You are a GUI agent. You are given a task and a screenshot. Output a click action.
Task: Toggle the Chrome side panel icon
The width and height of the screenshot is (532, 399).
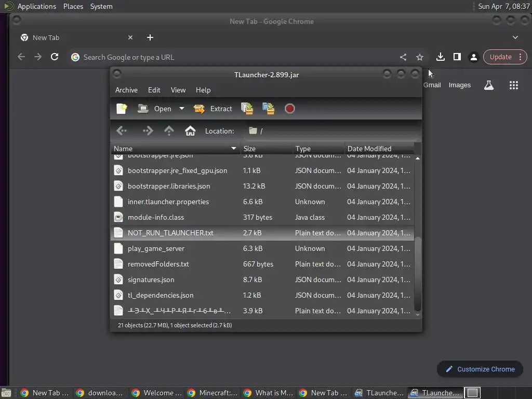point(457,57)
